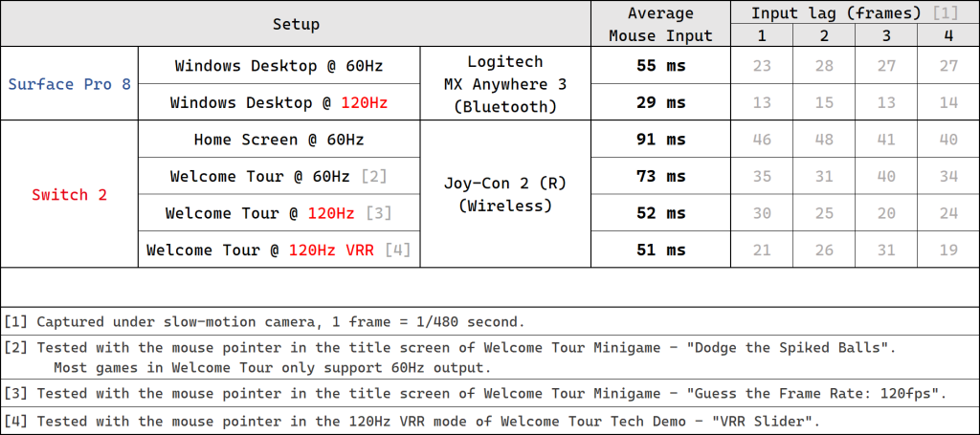Select the "Joy-Con 2 (R) (Wireless)" cell

coord(505,194)
